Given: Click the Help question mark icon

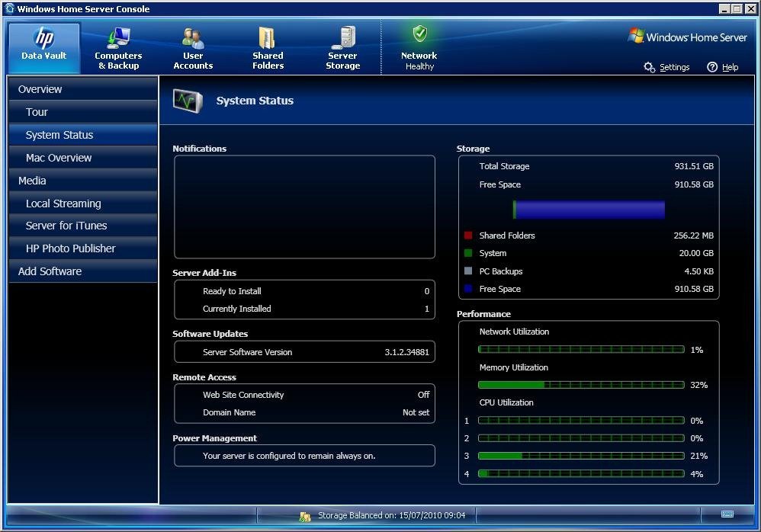Looking at the screenshot, I should click(x=712, y=67).
